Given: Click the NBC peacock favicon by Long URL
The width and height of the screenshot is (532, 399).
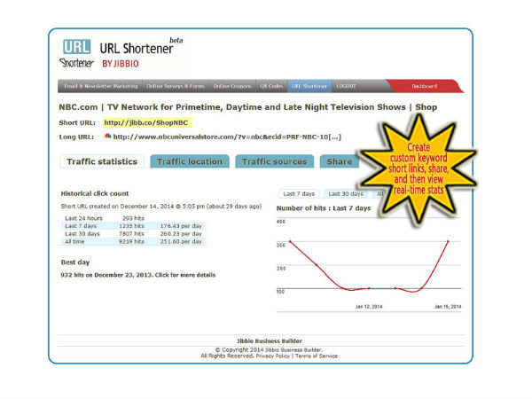Looking at the screenshot, I should (107, 137).
